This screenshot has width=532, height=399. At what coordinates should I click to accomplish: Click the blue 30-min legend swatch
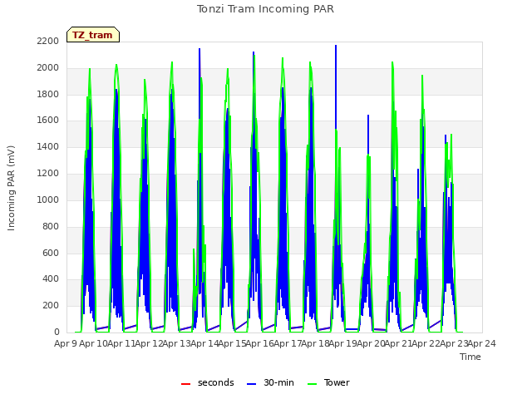pyautogui.click(x=251, y=383)
